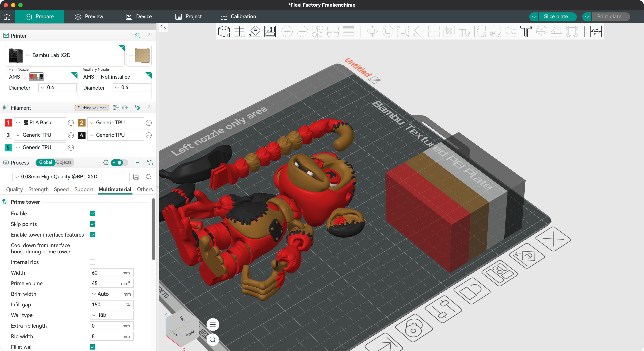Click the compare presets icon in Process
The image size is (644, 351).
coord(150,163)
